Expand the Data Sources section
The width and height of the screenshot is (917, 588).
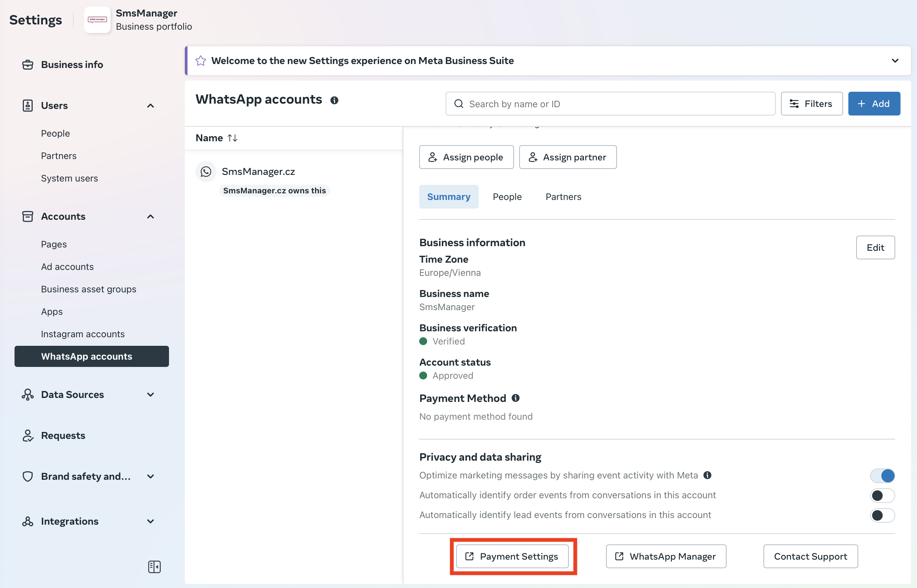pyautogui.click(x=151, y=394)
